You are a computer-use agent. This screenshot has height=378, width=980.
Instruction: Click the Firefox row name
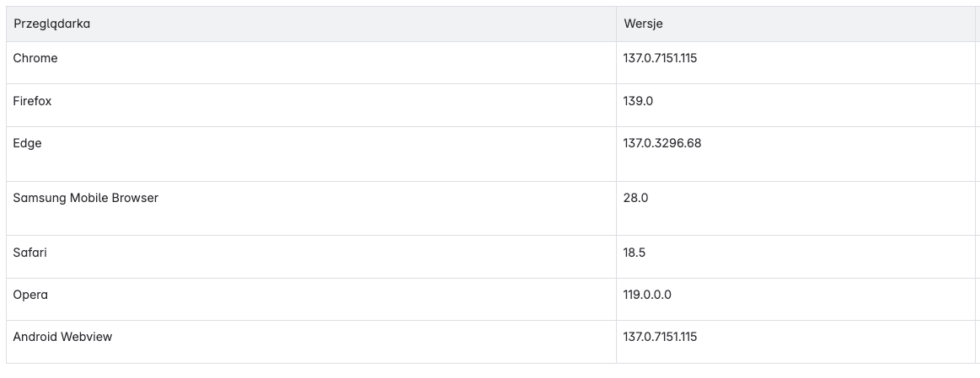point(32,100)
